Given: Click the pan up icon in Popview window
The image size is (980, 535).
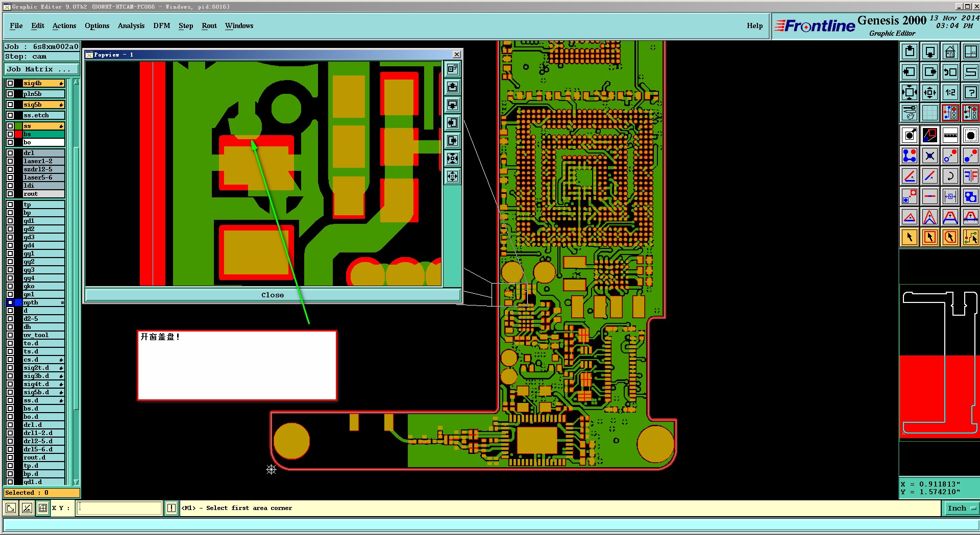Looking at the screenshot, I should pyautogui.click(x=452, y=87).
